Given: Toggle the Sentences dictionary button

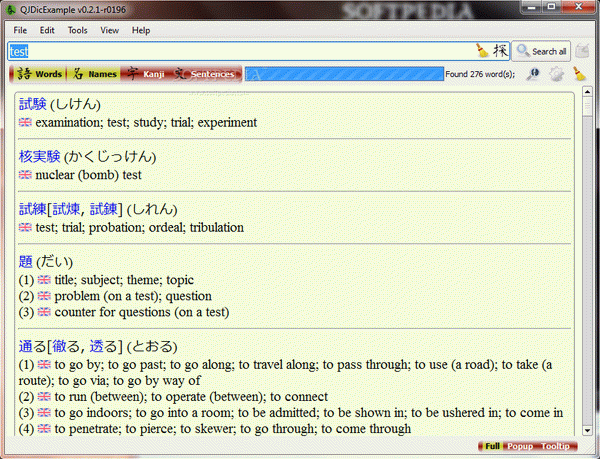Looking at the screenshot, I should (x=205, y=74).
